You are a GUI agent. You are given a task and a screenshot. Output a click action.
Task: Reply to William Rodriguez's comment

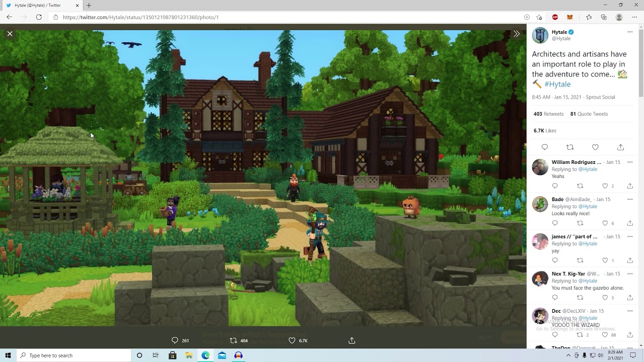(555, 186)
